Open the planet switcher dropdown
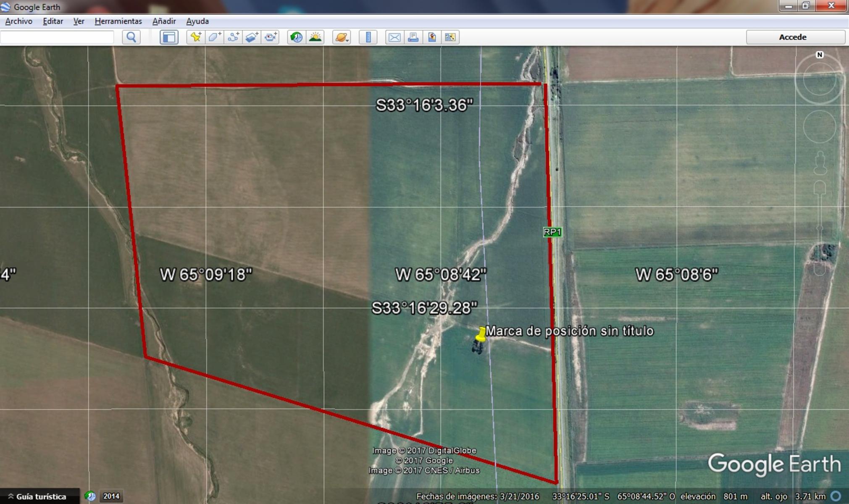 (342, 37)
